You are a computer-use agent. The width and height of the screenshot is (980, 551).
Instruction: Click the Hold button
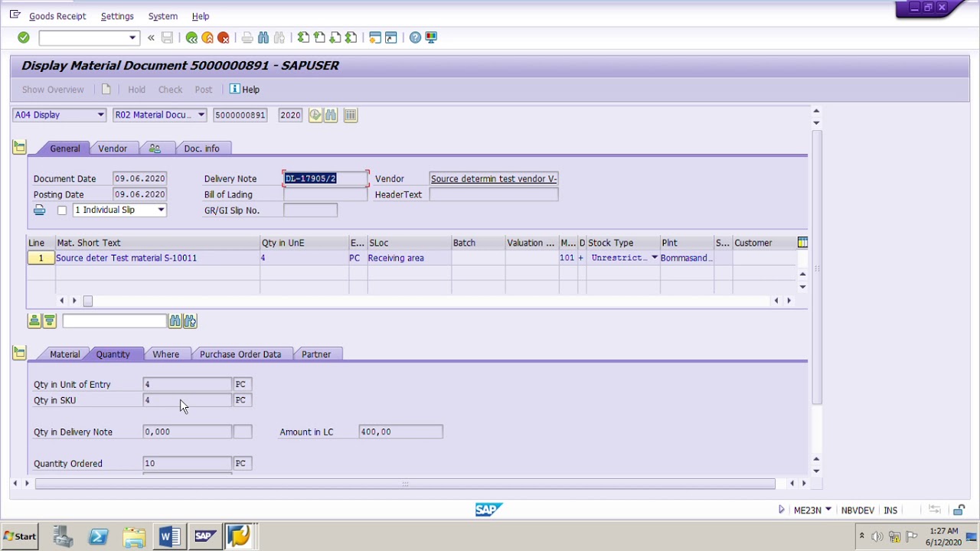tap(136, 90)
